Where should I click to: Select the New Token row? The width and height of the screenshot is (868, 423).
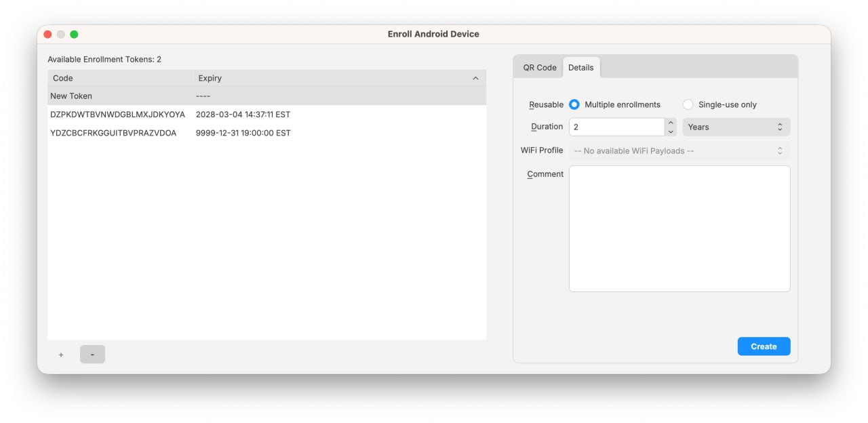pyautogui.click(x=267, y=96)
